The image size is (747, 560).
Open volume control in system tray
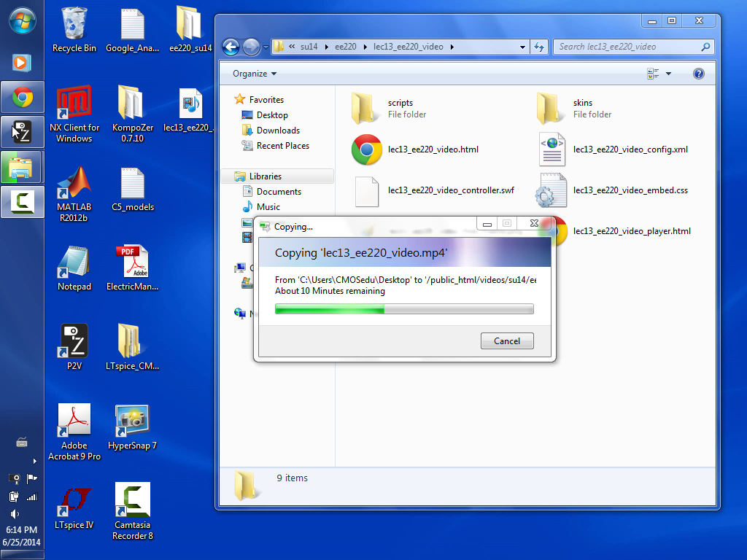coord(15,514)
